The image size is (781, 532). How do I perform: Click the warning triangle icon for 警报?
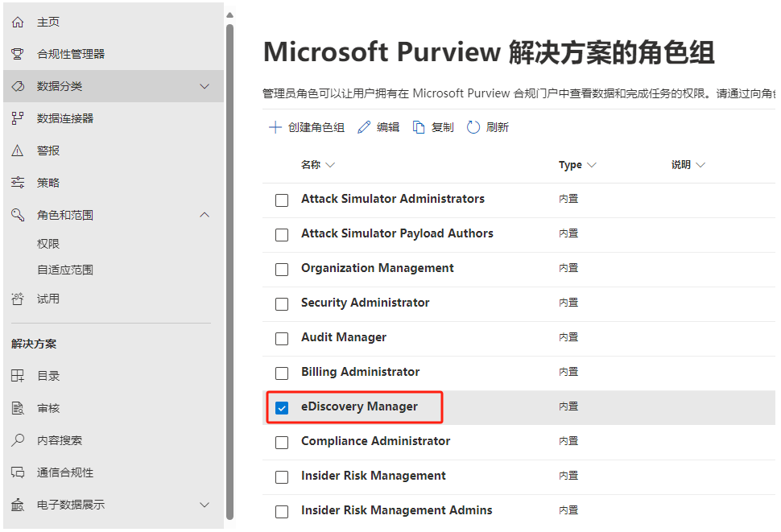[x=18, y=151]
